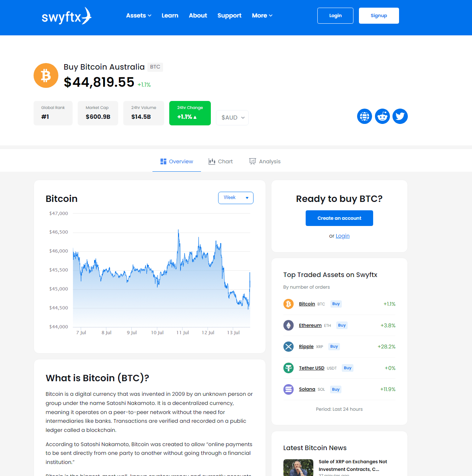Open the XRP news article thumbnail
This screenshot has width=472, height=476.
click(x=298, y=468)
